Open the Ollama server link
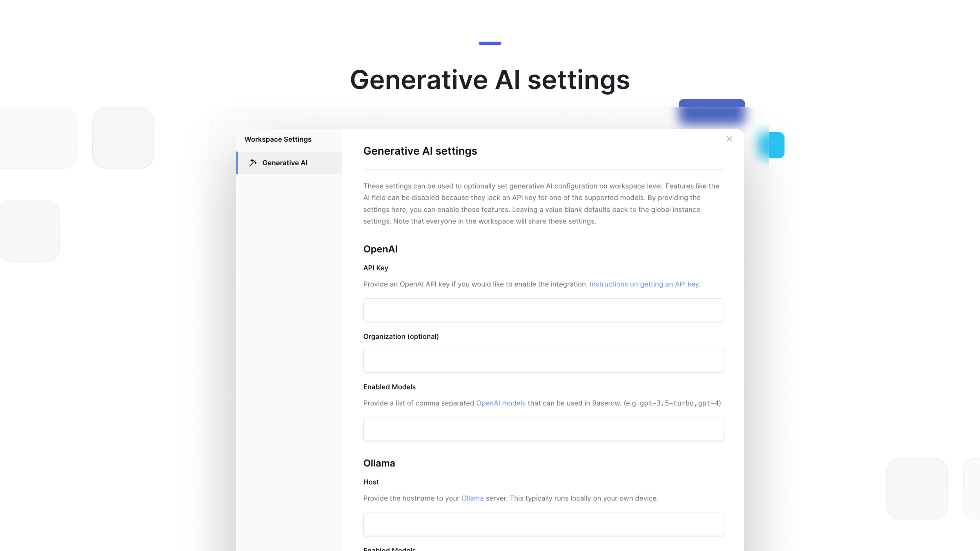 pyautogui.click(x=472, y=498)
